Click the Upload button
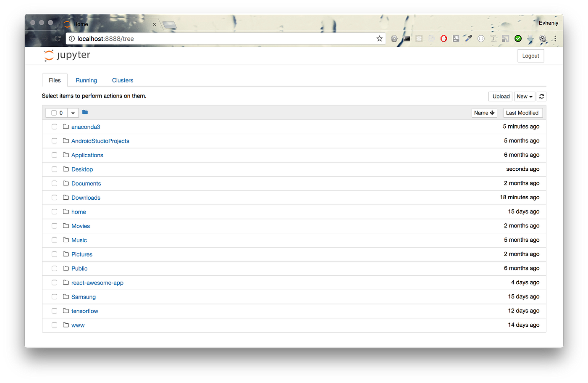 click(x=500, y=96)
